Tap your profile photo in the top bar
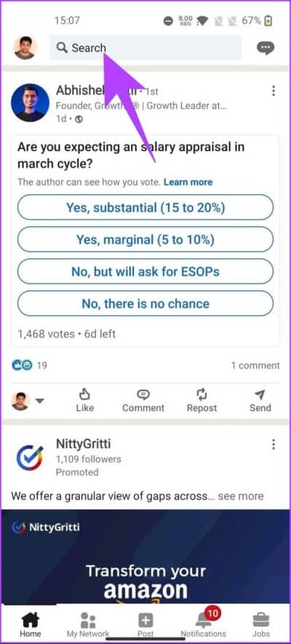 [x=25, y=48]
